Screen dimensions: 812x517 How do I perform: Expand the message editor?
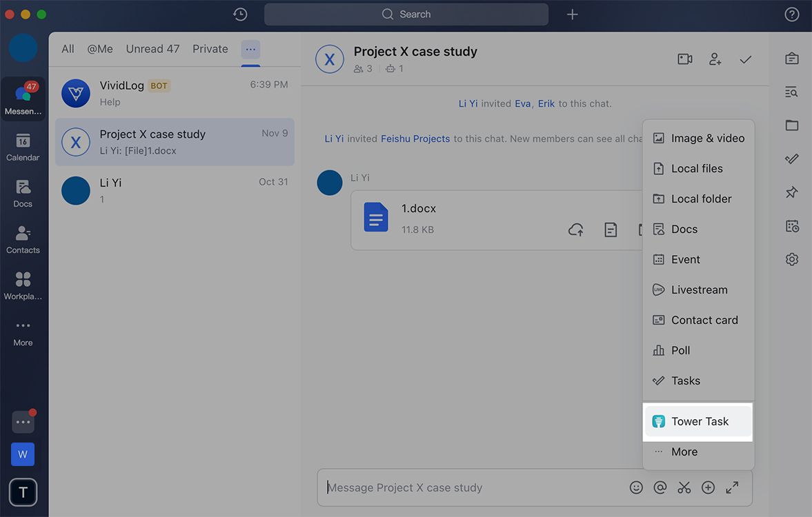click(x=732, y=487)
